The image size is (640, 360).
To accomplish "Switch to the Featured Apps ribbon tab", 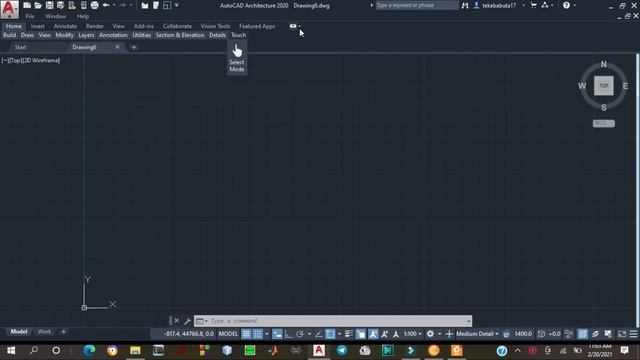I will click(257, 26).
